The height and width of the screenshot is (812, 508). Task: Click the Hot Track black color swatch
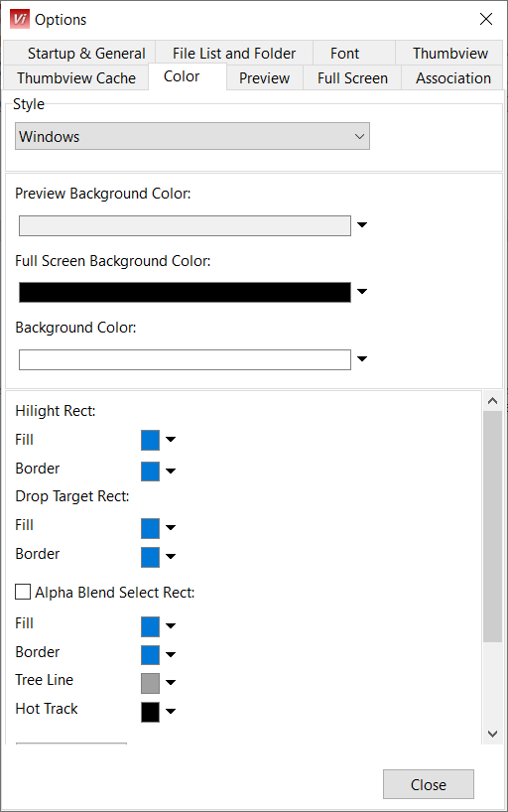[150, 712]
